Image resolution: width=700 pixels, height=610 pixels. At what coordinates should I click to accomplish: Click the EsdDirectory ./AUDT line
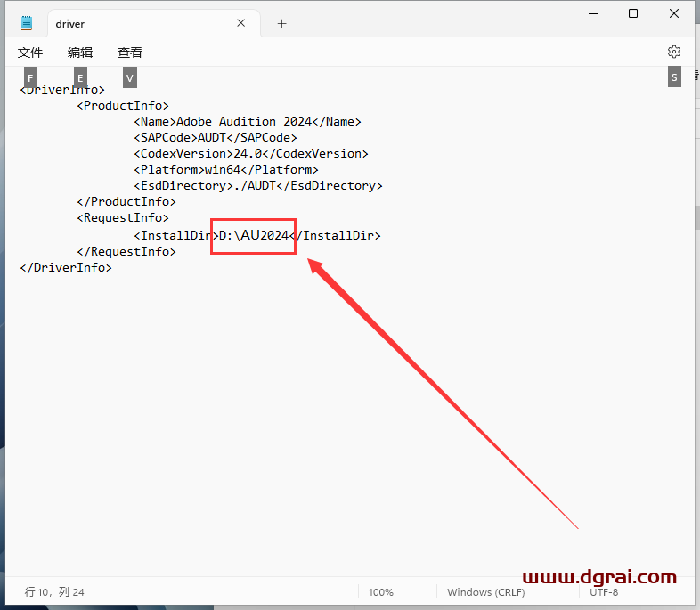coord(258,185)
